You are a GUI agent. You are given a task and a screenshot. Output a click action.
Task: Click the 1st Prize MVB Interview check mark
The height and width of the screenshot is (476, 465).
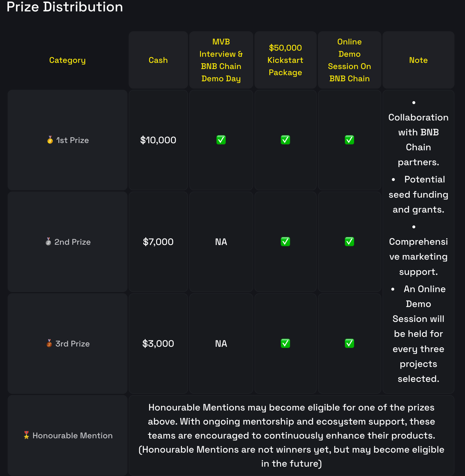tap(221, 140)
